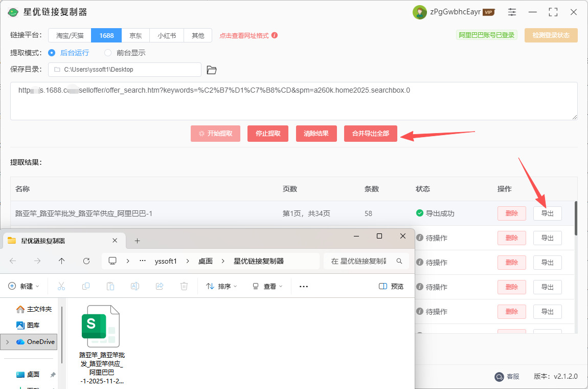The height and width of the screenshot is (389, 588).
Task: Select 前台显示 extraction mode
Action: [125, 53]
